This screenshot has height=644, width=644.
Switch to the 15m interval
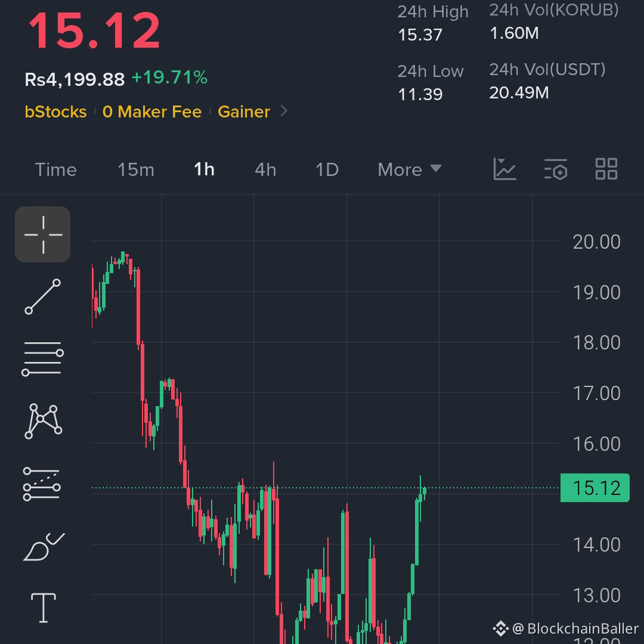pyautogui.click(x=136, y=169)
